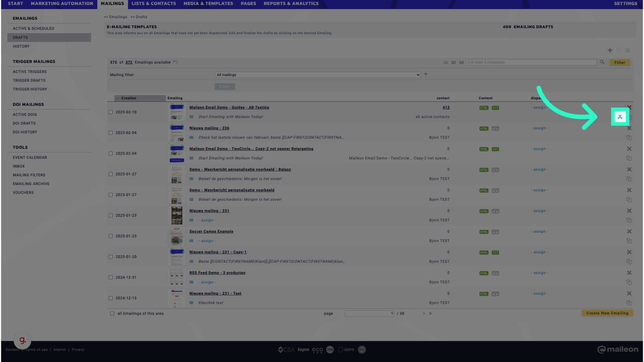Image resolution: width=644 pixels, height=362 pixels.
Task: Delete the RSS Feed Demo - 3 producten draft
Action: pyautogui.click(x=629, y=273)
